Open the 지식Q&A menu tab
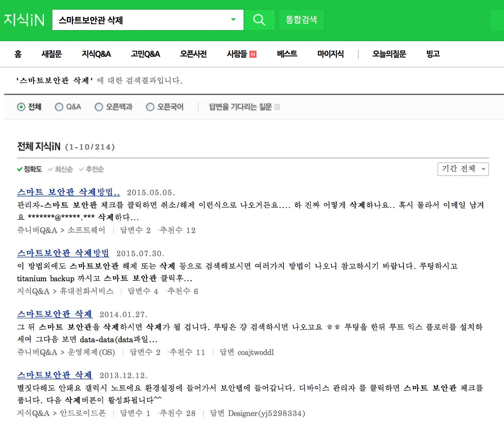This screenshot has width=504, height=425. pyautogui.click(x=96, y=54)
